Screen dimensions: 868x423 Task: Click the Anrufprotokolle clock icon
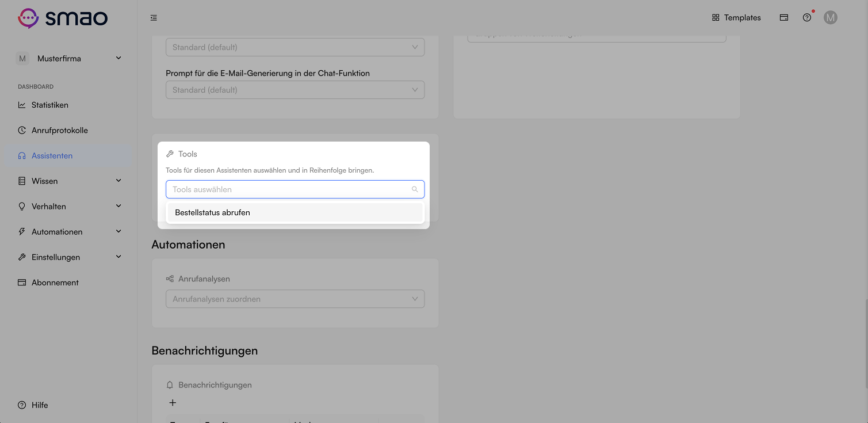click(22, 130)
